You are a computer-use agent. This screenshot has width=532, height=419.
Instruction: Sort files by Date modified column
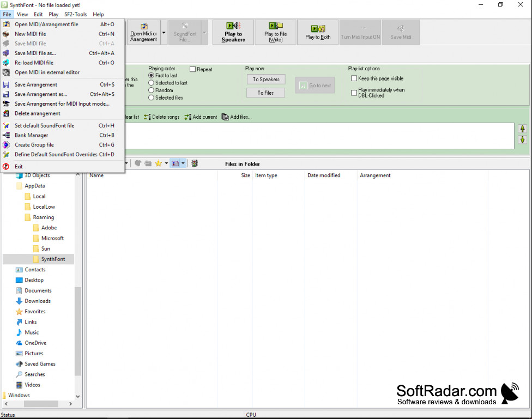331,175
